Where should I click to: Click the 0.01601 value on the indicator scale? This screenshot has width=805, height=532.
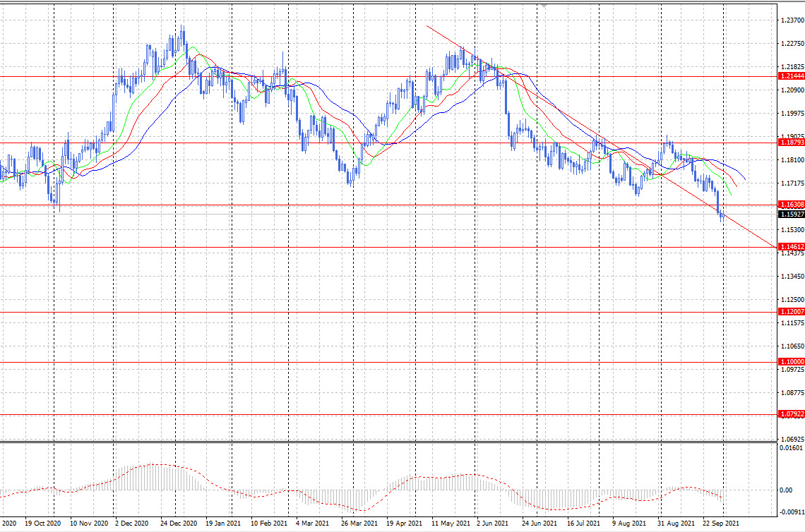tap(791, 448)
